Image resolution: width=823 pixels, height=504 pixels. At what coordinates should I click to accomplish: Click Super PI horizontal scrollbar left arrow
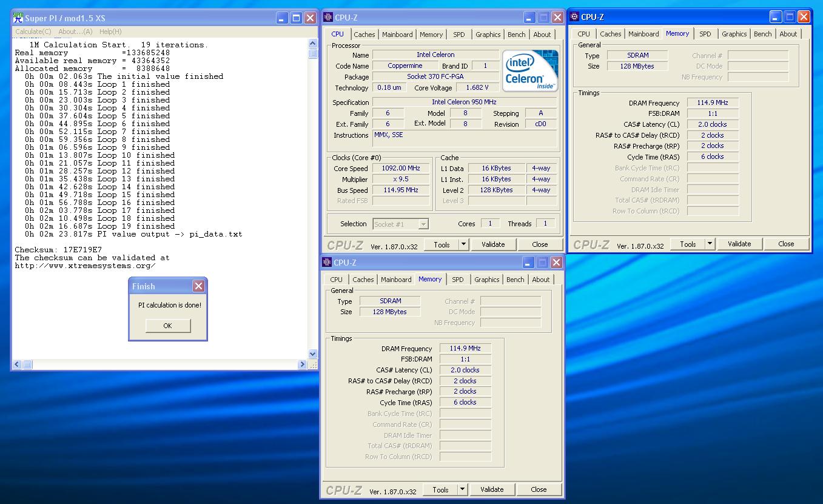click(x=18, y=364)
